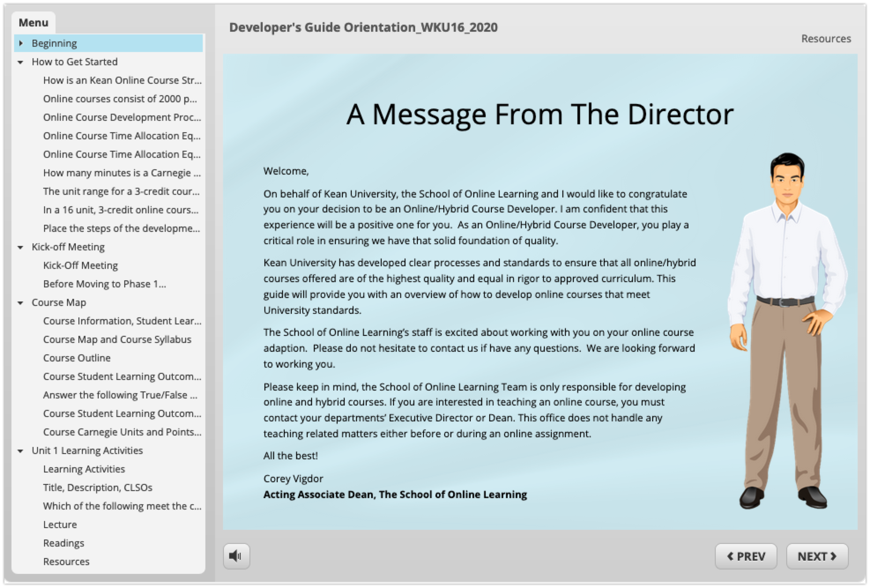Screen dimensions: 870x588
Task: Click the 'All the best!' line
Action: (x=290, y=456)
